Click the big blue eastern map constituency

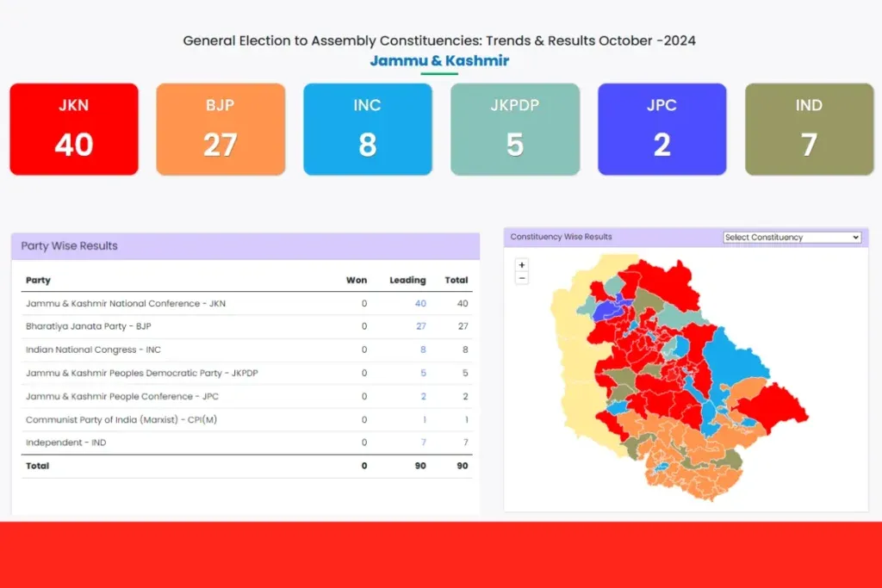731,357
